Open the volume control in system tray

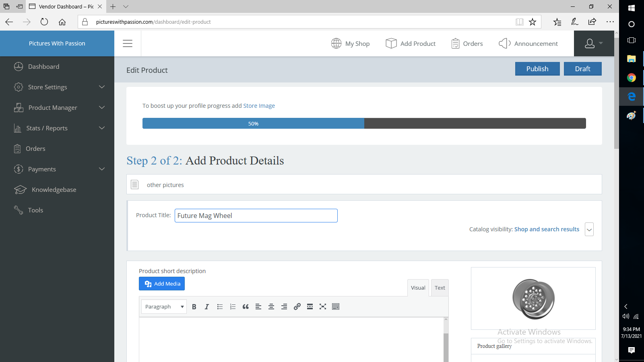(x=625, y=316)
